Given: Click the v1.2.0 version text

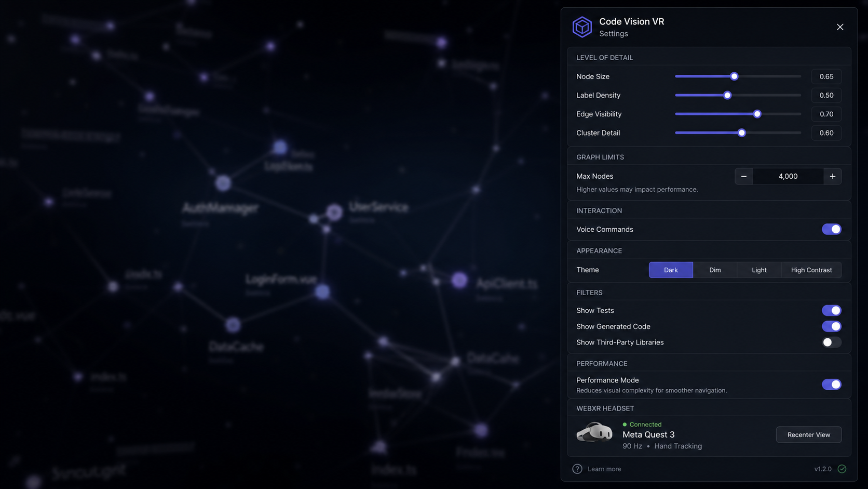Looking at the screenshot, I should click(823, 469).
